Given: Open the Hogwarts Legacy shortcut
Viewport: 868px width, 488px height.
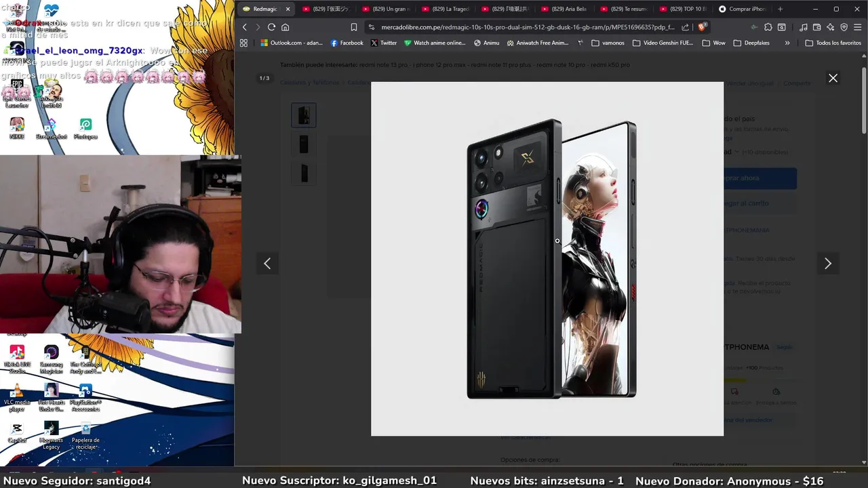Looking at the screenshot, I should pyautogui.click(x=51, y=435).
